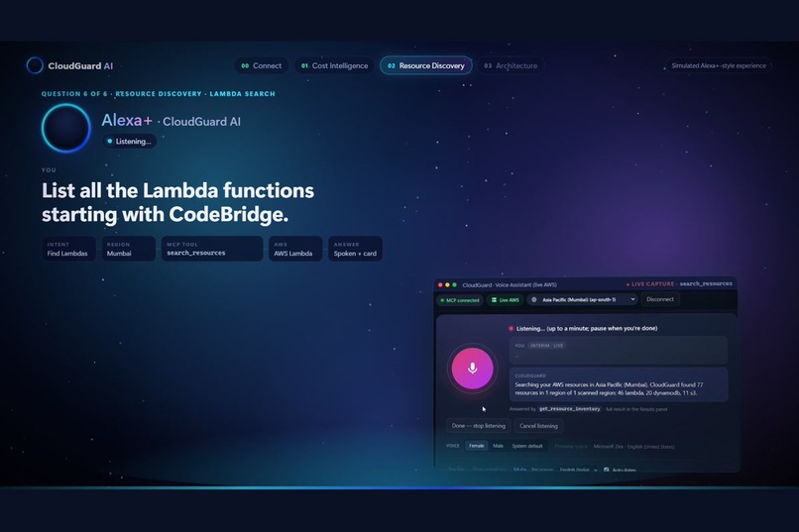Click the Disconnect button

pyautogui.click(x=660, y=299)
